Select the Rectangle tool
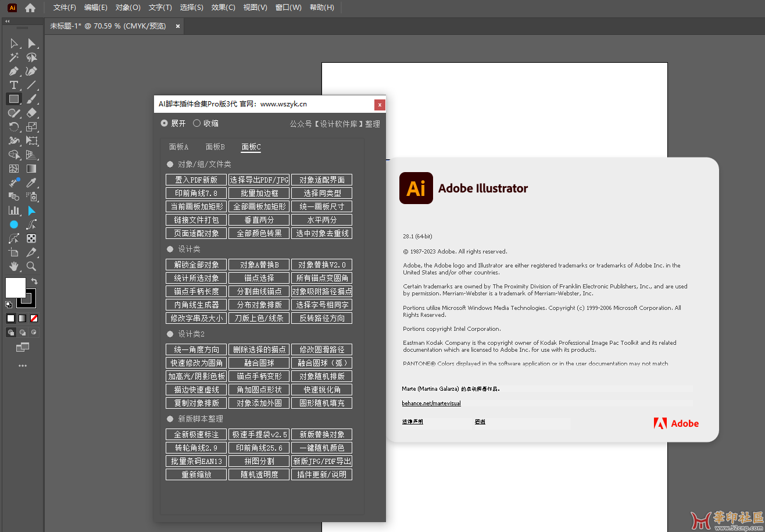 pyautogui.click(x=14, y=99)
